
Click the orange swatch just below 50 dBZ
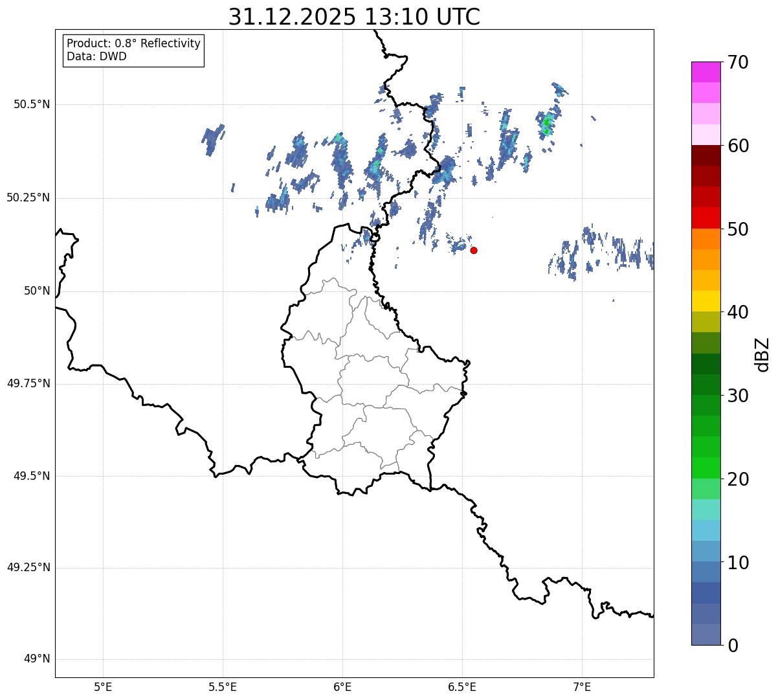[x=706, y=239]
